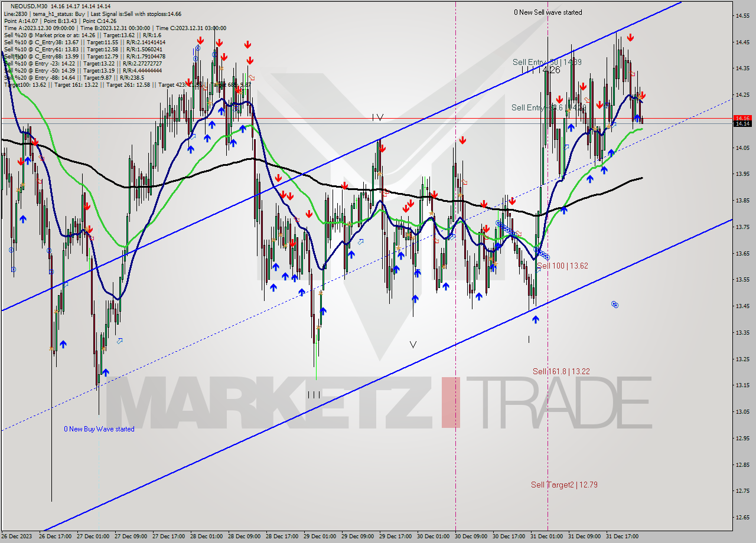Click the '27 Dec 01:00' time label
This screenshot has height=543, width=756.
(94, 537)
